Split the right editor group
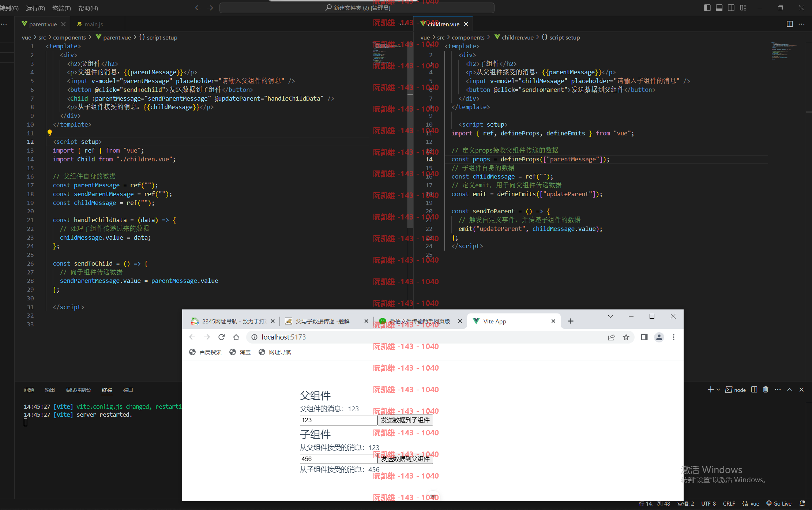Screen dimensions: 812x510 pyautogui.click(x=790, y=24)
